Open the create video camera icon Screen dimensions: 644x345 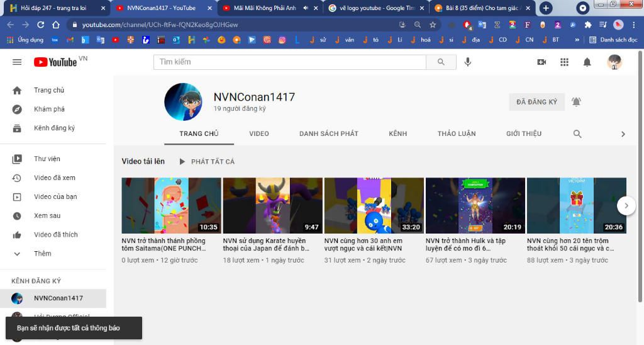point(541,62)
